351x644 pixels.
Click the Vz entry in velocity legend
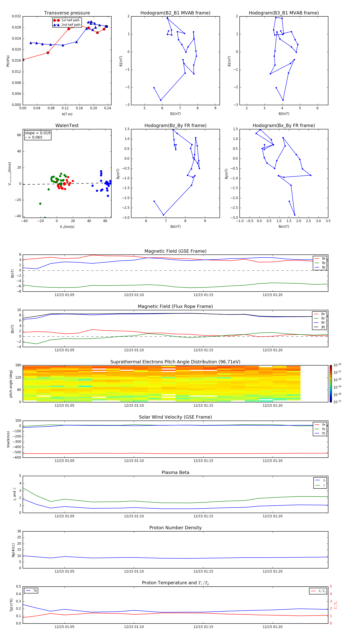point(320,433)
